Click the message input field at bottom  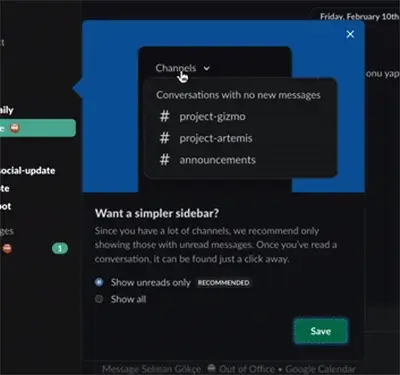[229, 369]
